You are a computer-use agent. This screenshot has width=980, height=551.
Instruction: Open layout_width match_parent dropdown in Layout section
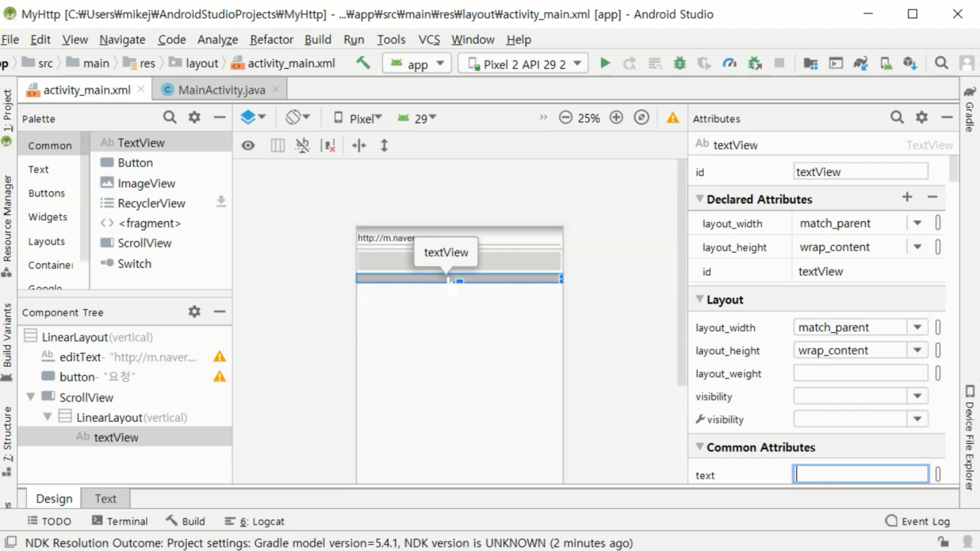point(917,327)
